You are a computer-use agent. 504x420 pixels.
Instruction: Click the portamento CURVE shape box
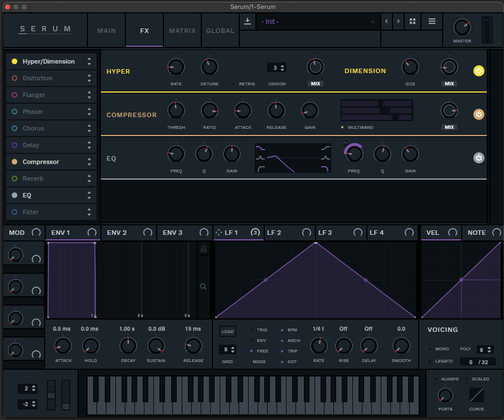(x=476, y=394)
